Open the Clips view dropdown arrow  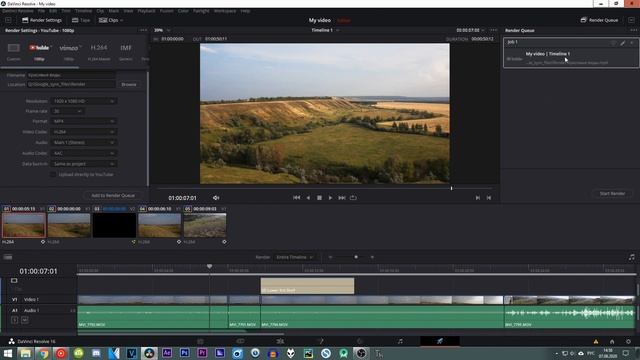[122, 20]
